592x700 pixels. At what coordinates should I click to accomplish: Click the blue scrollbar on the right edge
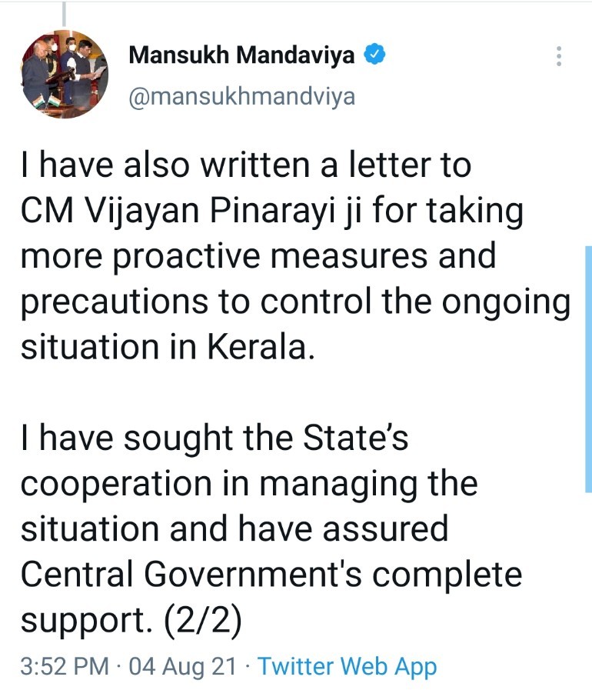coord(588,369)
